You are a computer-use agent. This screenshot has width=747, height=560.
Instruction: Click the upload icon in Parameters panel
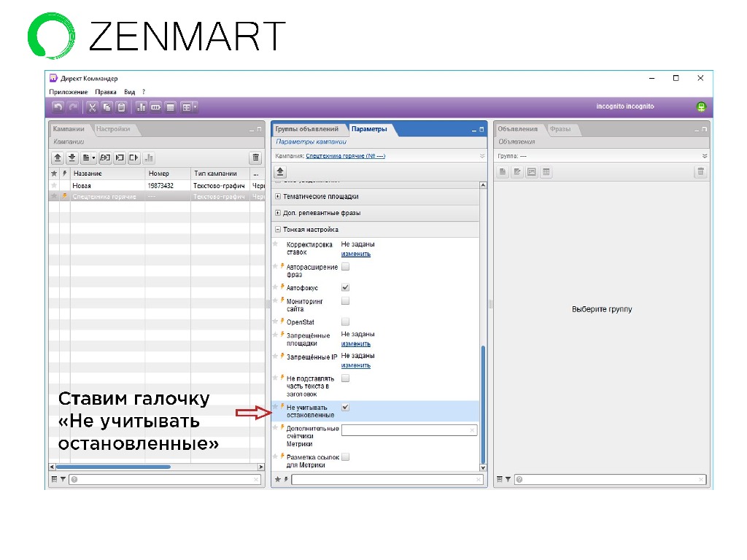280,172
